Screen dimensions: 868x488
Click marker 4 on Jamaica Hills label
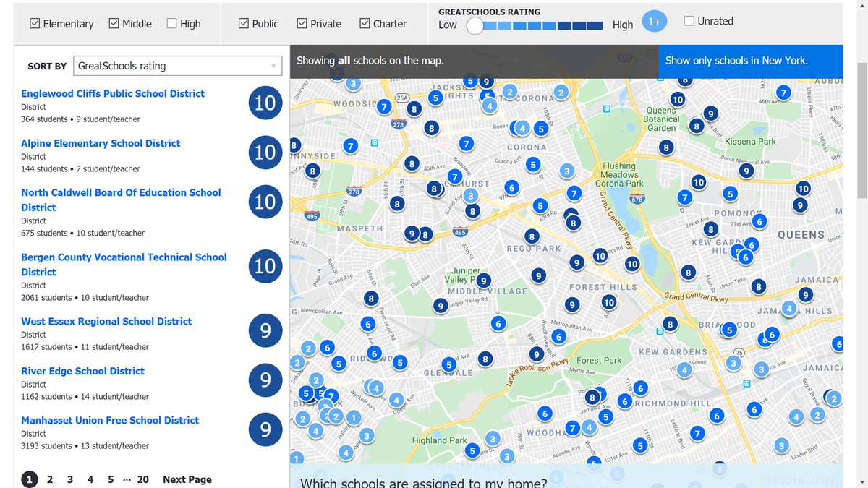[789, 309]
